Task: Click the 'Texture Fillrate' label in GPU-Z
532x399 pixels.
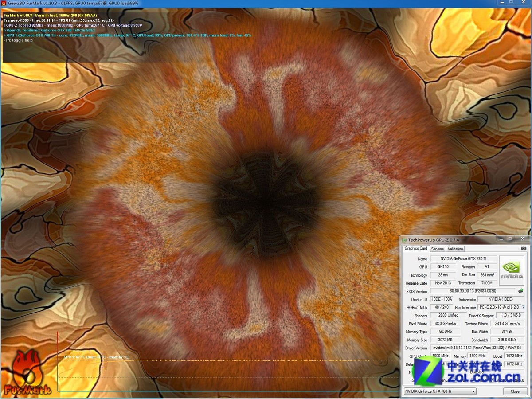Action: (x=476, y=324)
